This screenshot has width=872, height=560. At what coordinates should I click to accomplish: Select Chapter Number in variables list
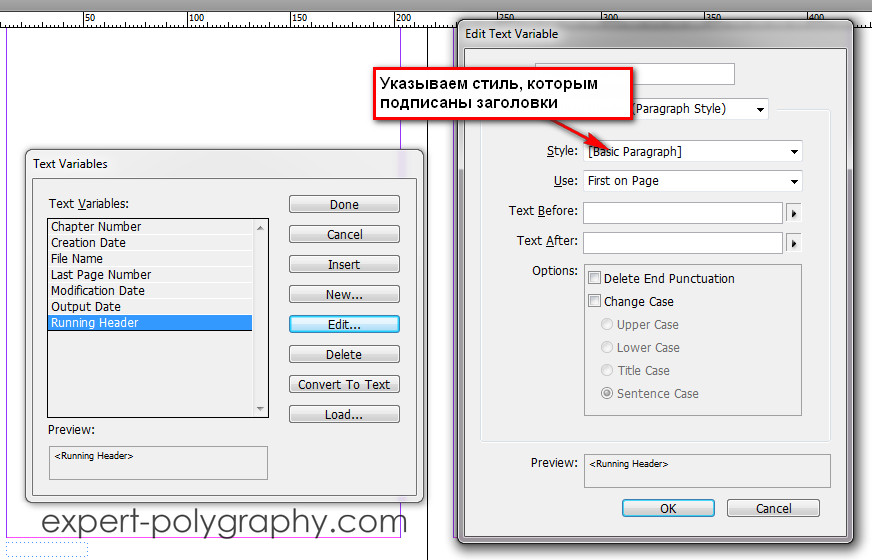pyautogui.click(x=150, y=226)
